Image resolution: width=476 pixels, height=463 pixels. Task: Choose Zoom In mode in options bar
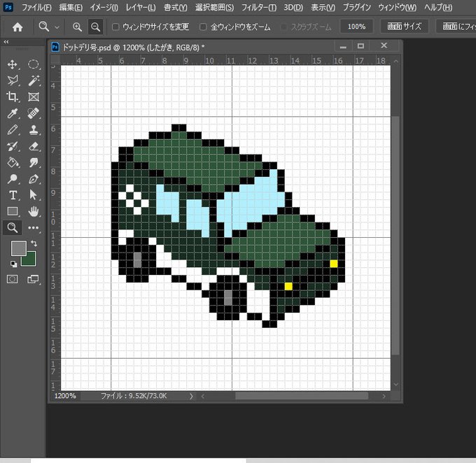click(77, 27)
